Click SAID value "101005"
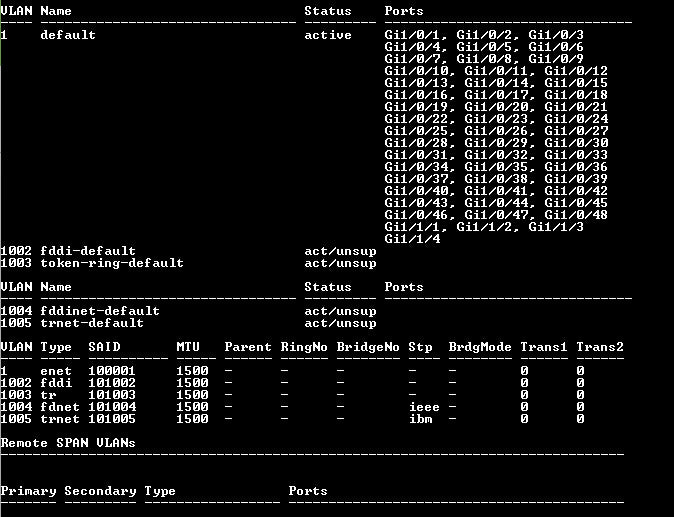The image size is (674, 517). [112, 419]
